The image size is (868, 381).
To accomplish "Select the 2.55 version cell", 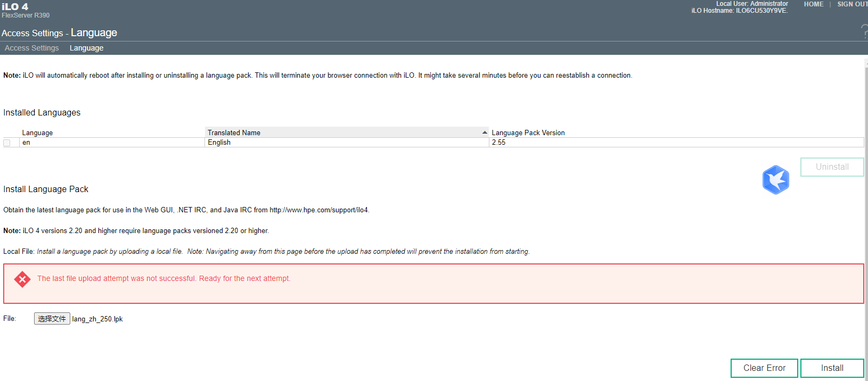I will click(x=676, y=143).
